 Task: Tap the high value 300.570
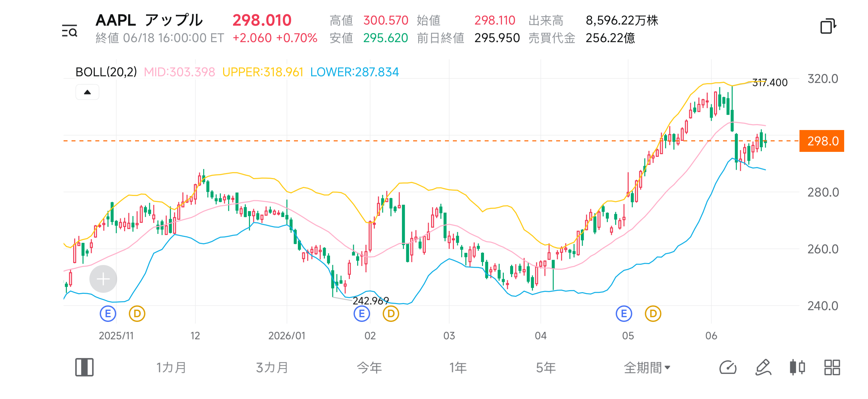pos(386,21)
